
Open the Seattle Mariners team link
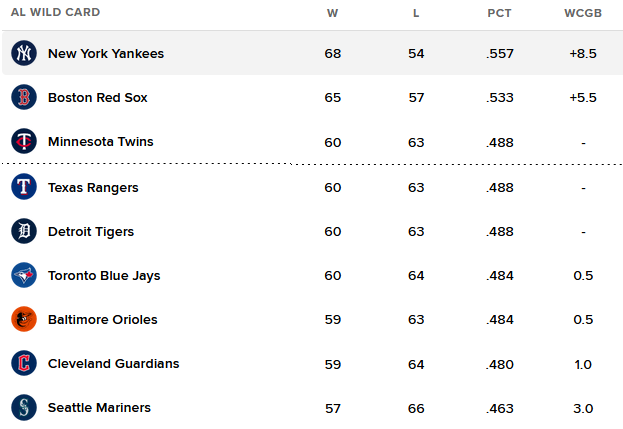click(x=99, y=408)
